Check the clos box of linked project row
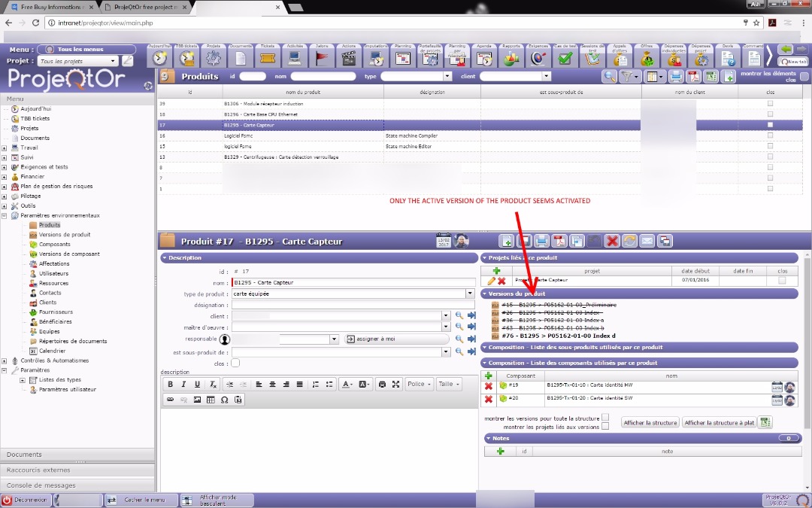Viewport: 812px width, 508px height. pos(782,281)
